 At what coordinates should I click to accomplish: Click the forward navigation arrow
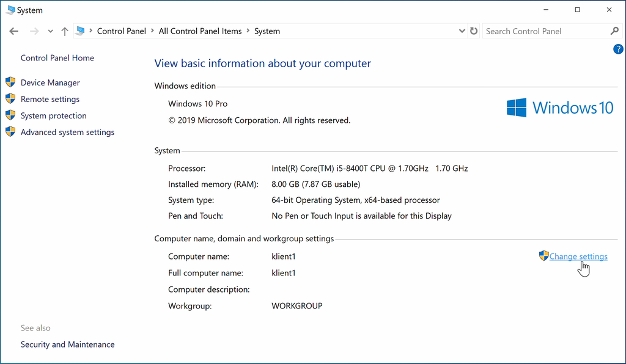click(34, 31)
